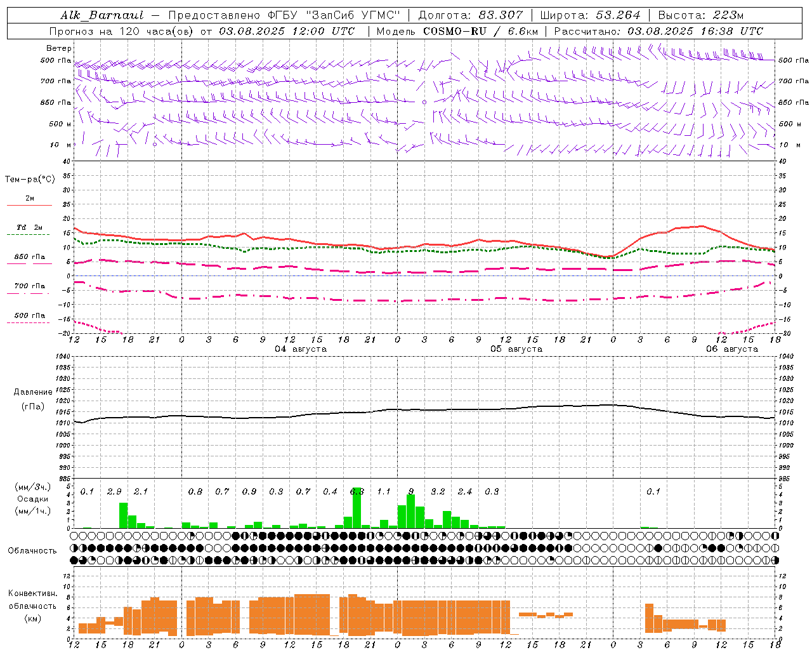Click the tallest green precipitation bar

[357, 508]
